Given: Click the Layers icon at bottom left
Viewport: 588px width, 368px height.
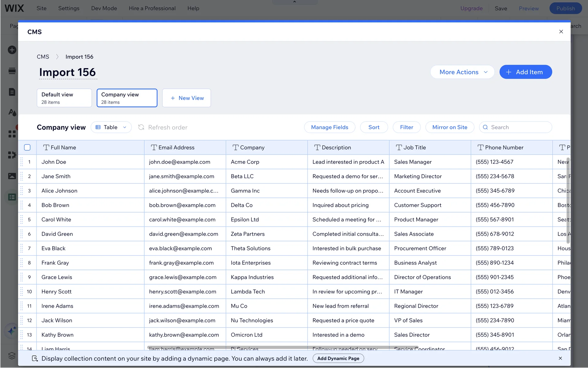Looking at the screenshot, I should point(12,355).
